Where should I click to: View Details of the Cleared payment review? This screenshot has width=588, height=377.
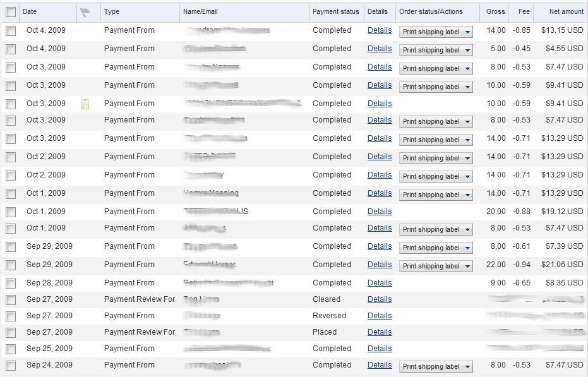[380, 299]
